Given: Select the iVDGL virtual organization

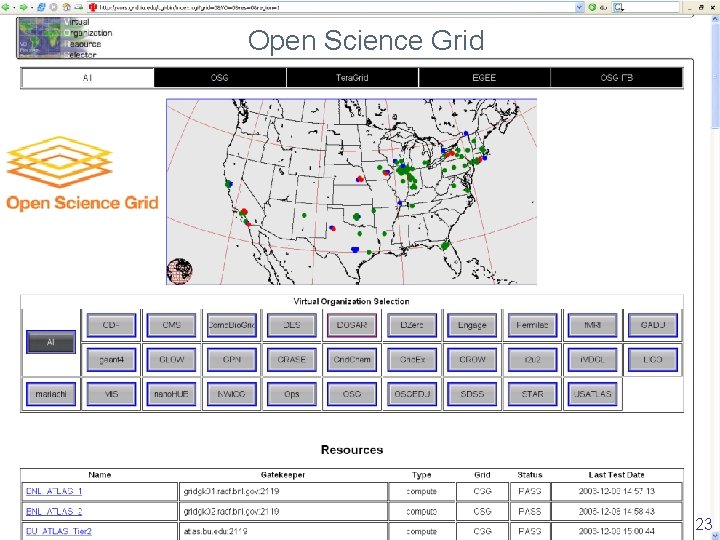Looking at the screenshot, I should pos(592,360).
